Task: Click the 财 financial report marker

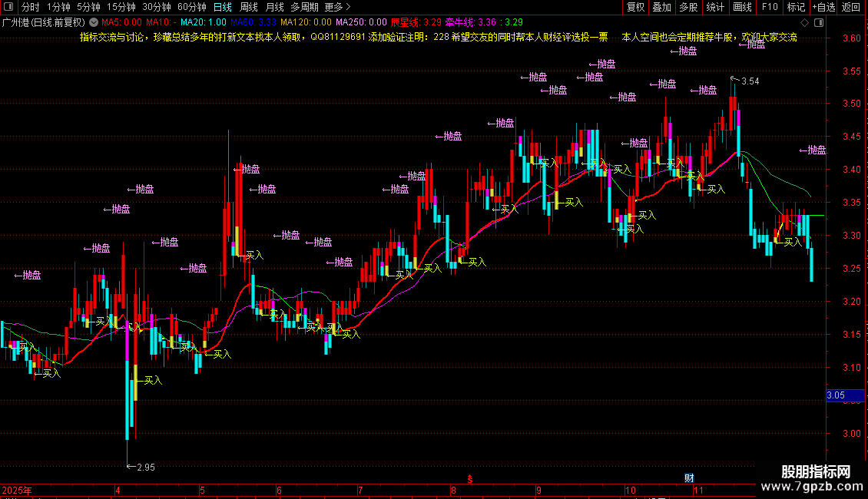Action: [689, 478]
